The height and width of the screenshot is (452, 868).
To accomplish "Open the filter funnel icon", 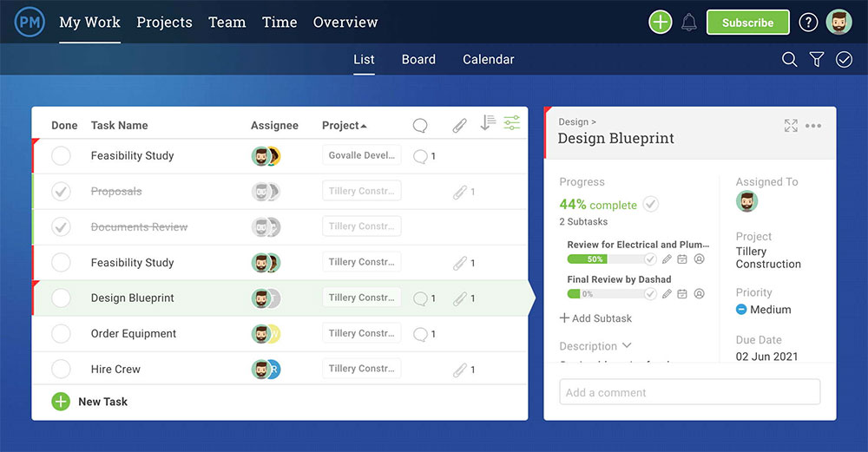I will [x=817, y=59].
